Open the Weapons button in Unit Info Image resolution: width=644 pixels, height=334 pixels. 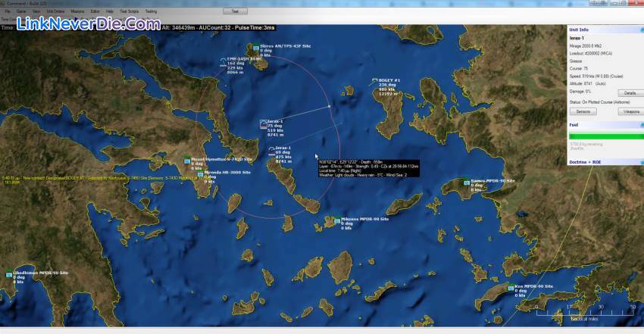[x=631, y=111]
